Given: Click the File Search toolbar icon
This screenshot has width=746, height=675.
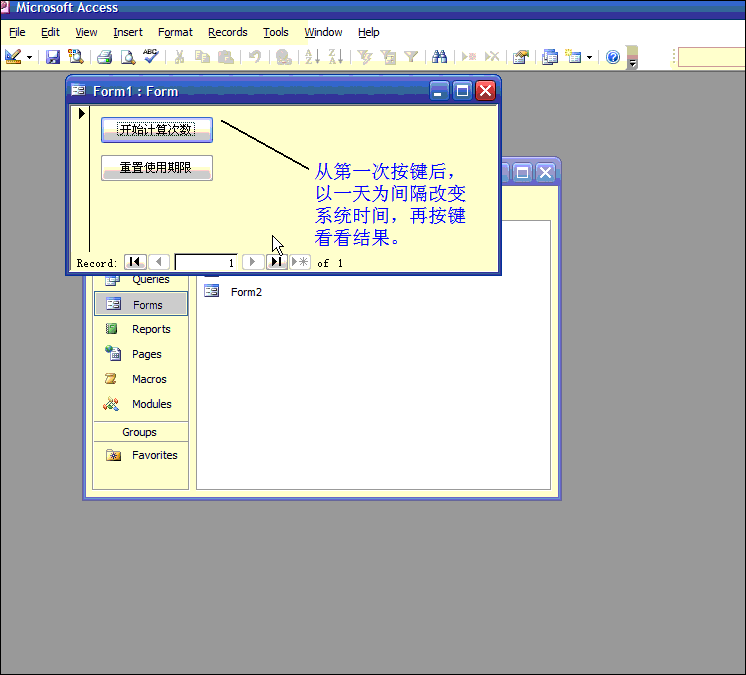Looking at the screenshot, I should (76, 57).
